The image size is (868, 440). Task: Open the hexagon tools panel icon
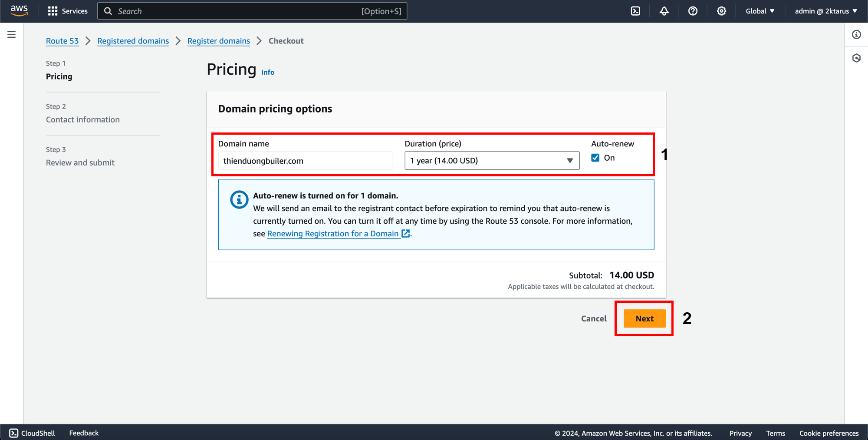tap(856, 58)
